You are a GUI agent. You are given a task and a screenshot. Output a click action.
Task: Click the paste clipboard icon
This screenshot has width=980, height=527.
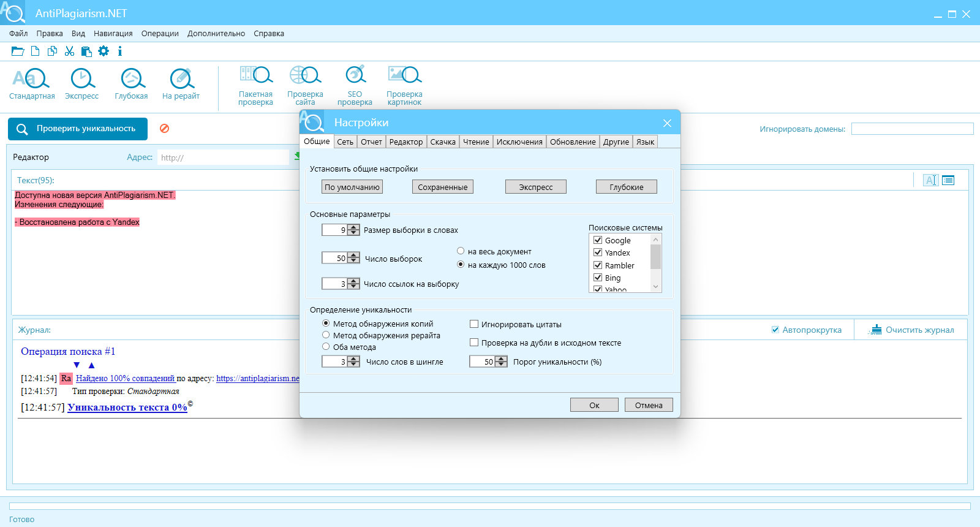86,51
